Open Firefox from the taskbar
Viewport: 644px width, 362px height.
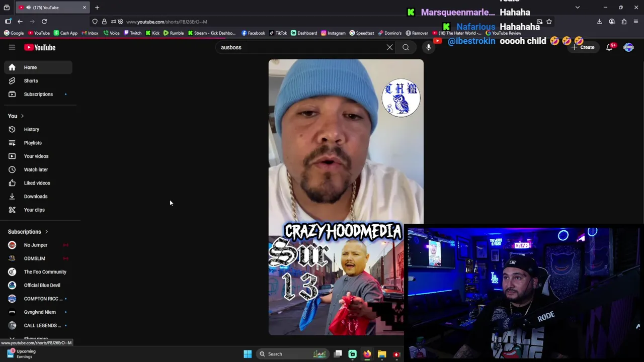pos(367,354)
